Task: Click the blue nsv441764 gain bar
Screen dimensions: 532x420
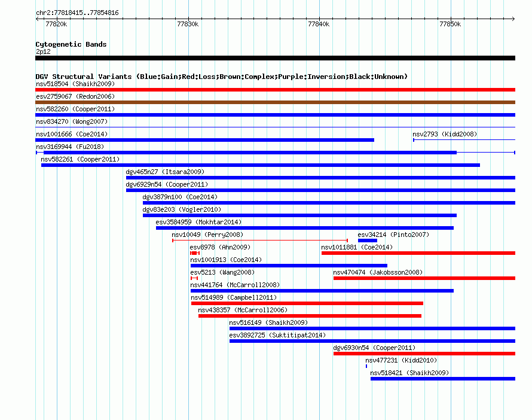Action: (322, 291)
